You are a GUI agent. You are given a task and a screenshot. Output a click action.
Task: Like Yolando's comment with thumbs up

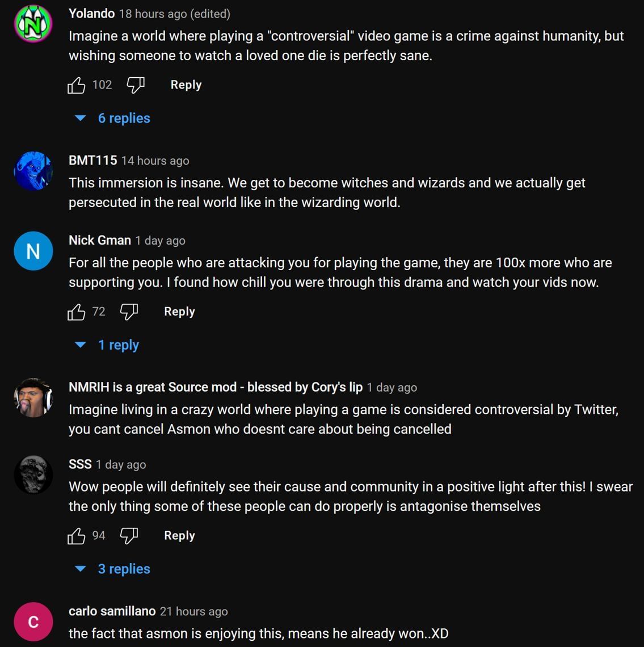click(x=77, y=85)
